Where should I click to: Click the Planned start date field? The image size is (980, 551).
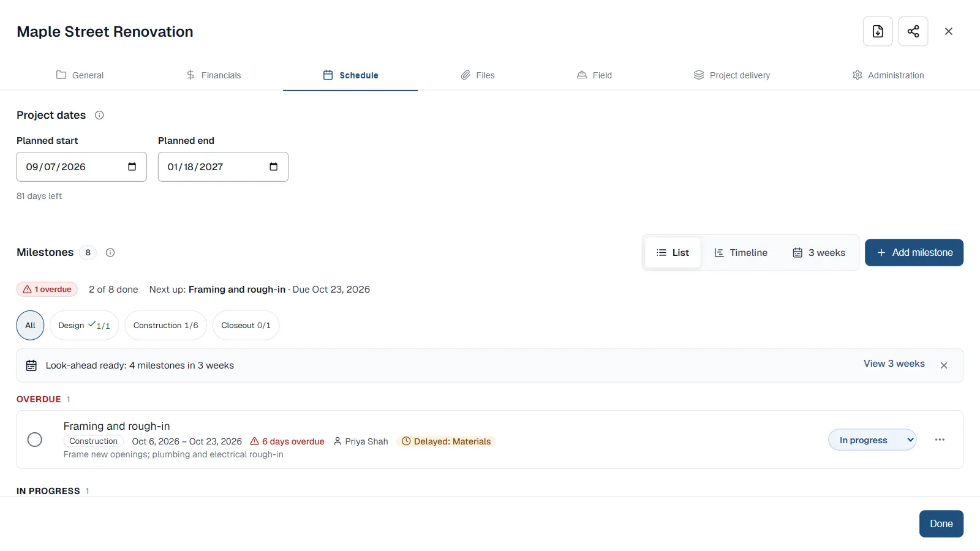(81, 167)
